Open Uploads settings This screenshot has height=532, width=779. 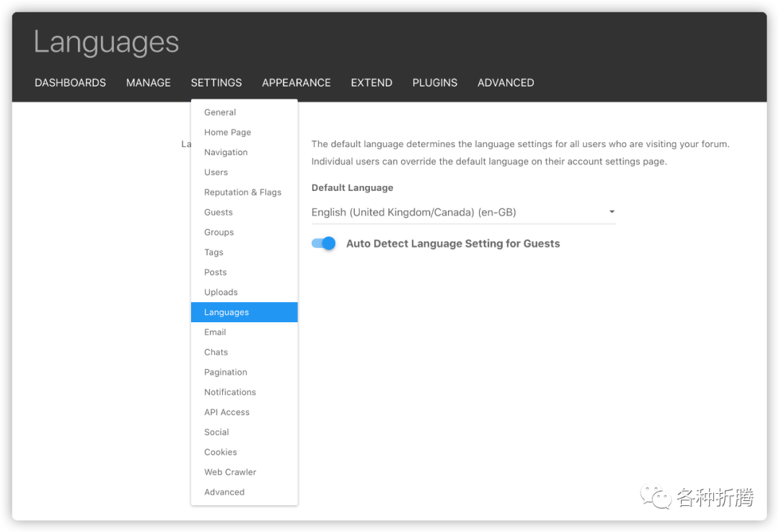coord(245,292)
